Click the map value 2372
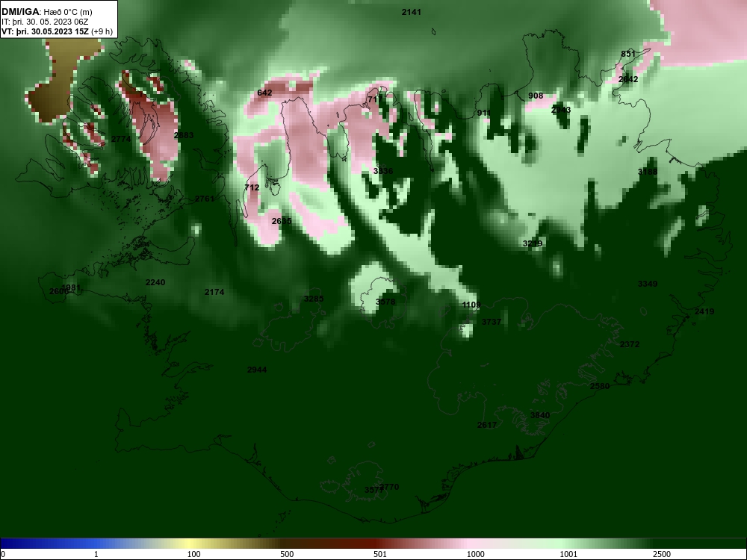Viewport: 747px width, 560px height. [x=629, y=344]
